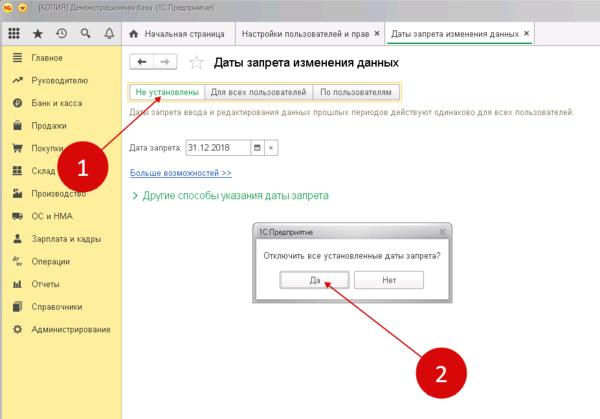600x419 pixels.
Task: Open Favorites star in top toolbar
Action: [x=38, y=33]
